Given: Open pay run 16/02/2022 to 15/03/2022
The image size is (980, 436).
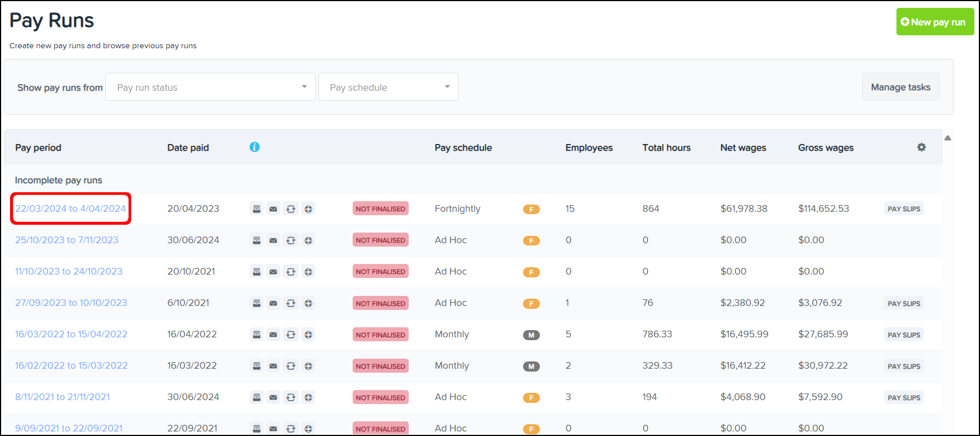Looking at the screenshot, I should point(71,365).
